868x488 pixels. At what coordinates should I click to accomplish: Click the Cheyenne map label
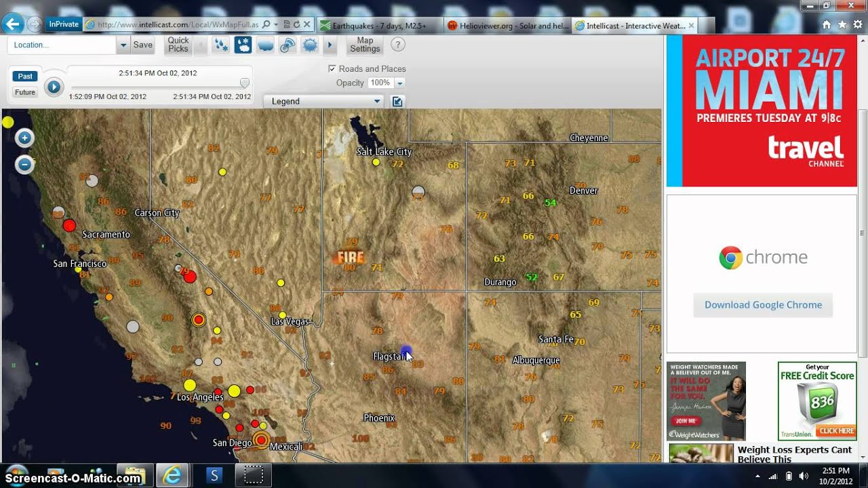click(x=589, y=138)
